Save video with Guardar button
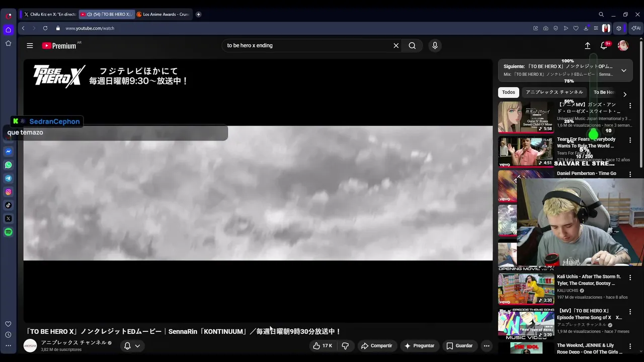644x362 pixels. coord(460,346)
